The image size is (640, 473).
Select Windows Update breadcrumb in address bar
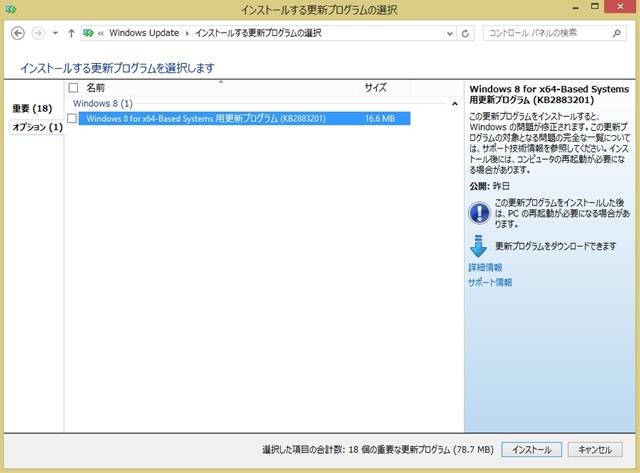pos(144,33)
